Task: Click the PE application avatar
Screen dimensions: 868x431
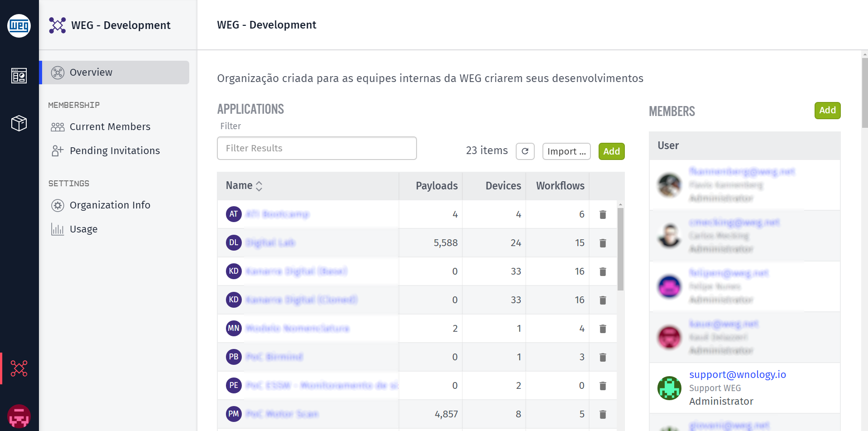Action: 234,385
